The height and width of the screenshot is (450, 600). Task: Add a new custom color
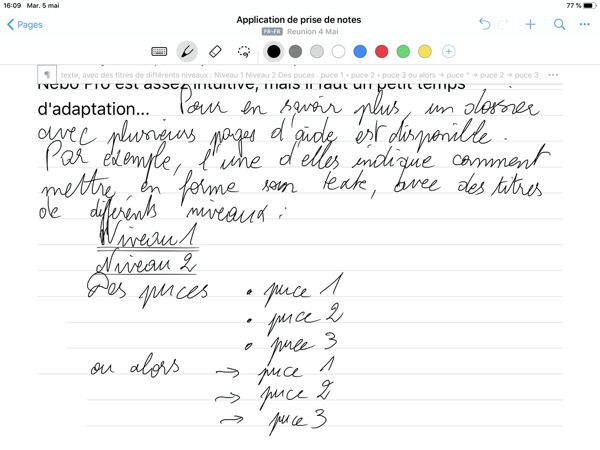point(448,51)
